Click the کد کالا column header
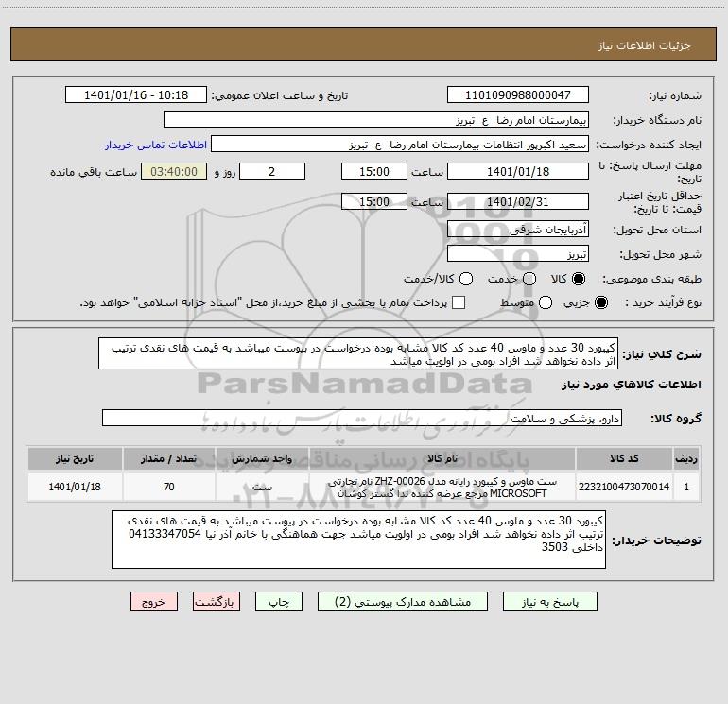Viewport: 728px width, 704px height. click(624, 458)
